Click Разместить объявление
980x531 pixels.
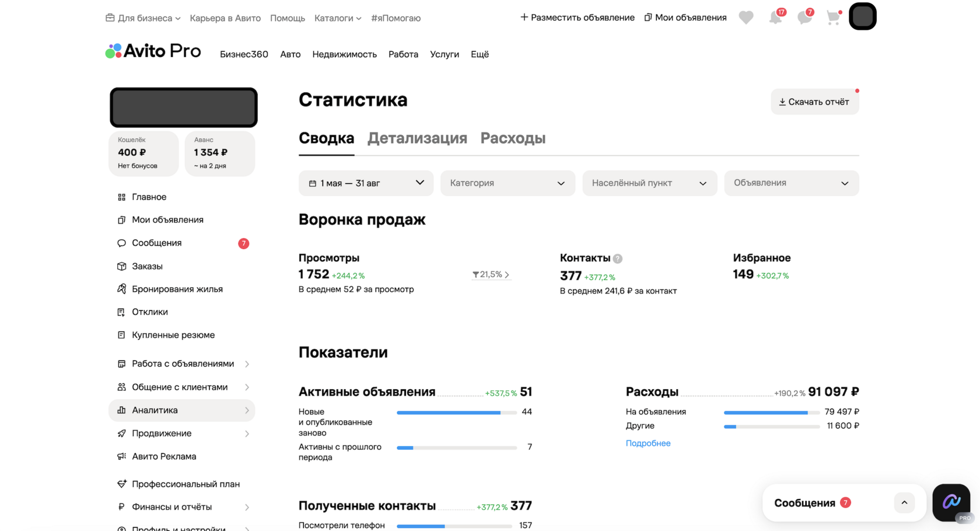[577, 18]
